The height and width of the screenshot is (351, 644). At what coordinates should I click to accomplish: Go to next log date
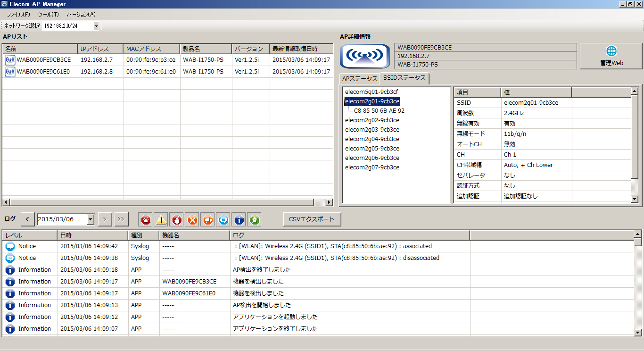[105, 219]
